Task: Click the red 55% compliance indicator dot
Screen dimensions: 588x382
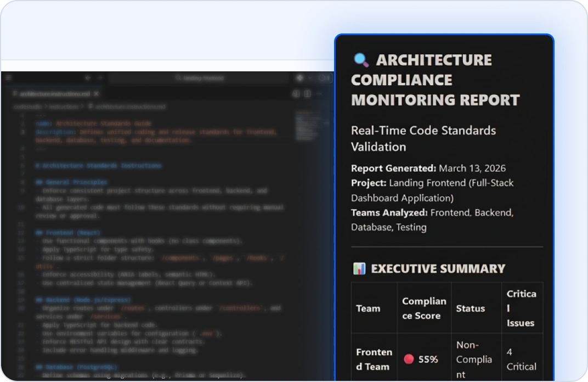Action: click(x=408, y=359)
